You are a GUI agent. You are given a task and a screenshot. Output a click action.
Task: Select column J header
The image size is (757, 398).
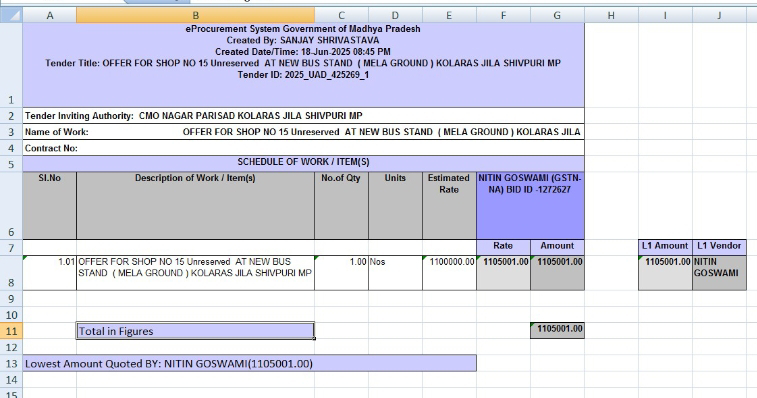[x=719, y=15]
